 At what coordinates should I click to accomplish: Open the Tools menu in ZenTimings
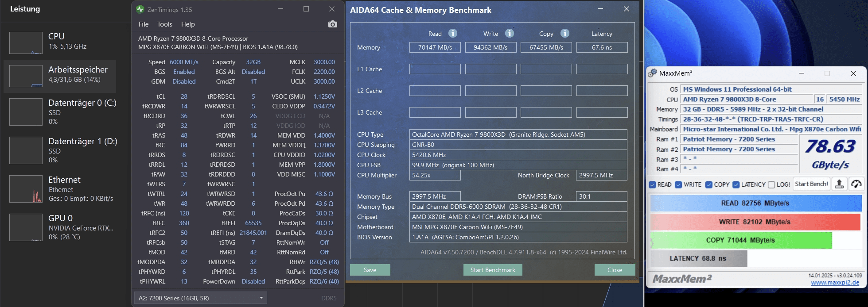164,24
